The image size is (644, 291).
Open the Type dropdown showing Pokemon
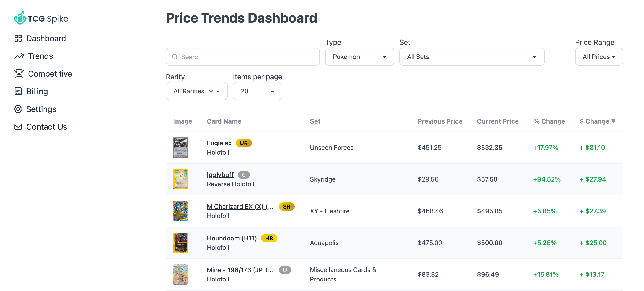pyautogui.click(x=359, y=57)
